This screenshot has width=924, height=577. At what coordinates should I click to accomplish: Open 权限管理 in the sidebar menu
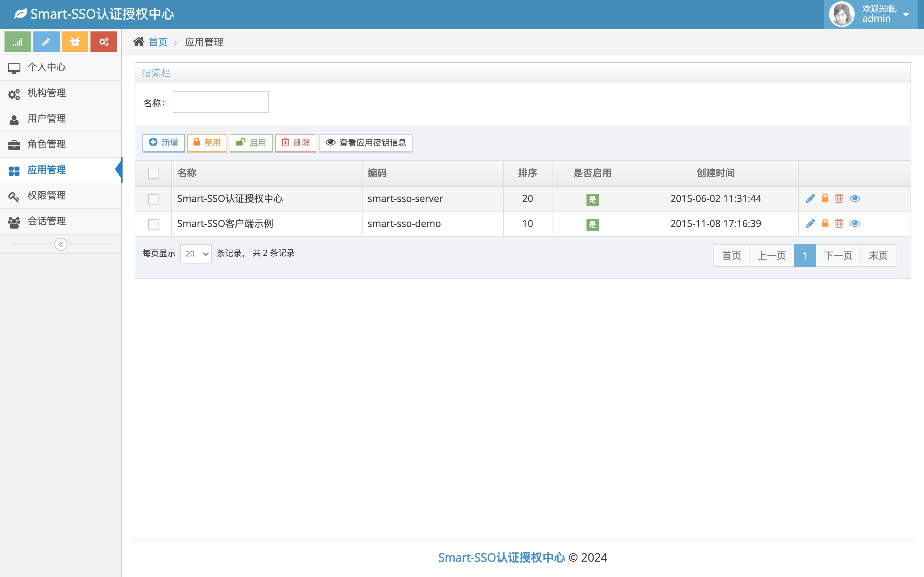tap(61, 196)
